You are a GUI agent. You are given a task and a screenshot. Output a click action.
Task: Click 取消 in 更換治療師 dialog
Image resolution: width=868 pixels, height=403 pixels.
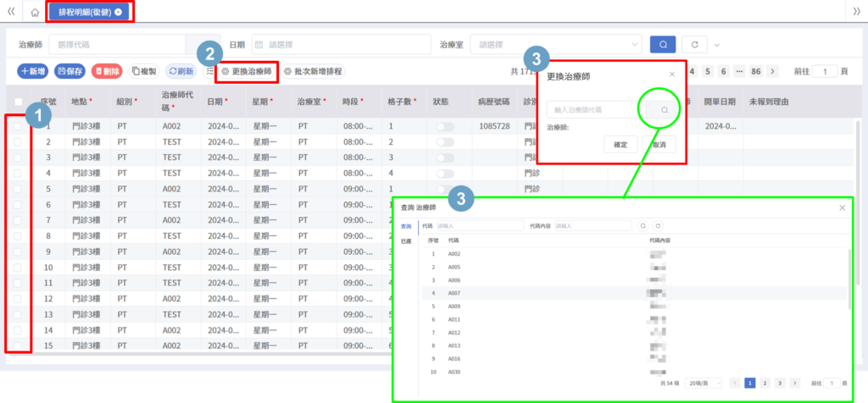click(x=659, y=144)
